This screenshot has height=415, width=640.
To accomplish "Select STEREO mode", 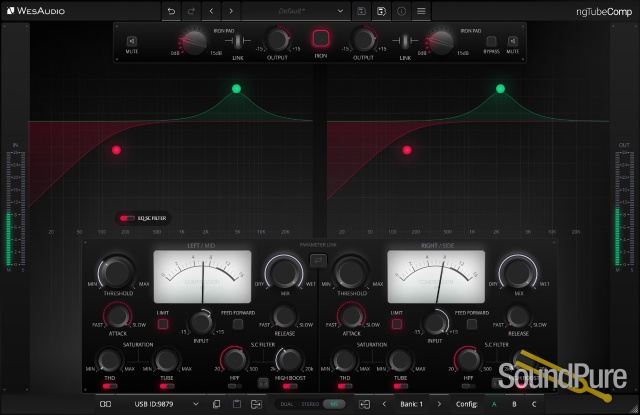I will coord(310,404).
